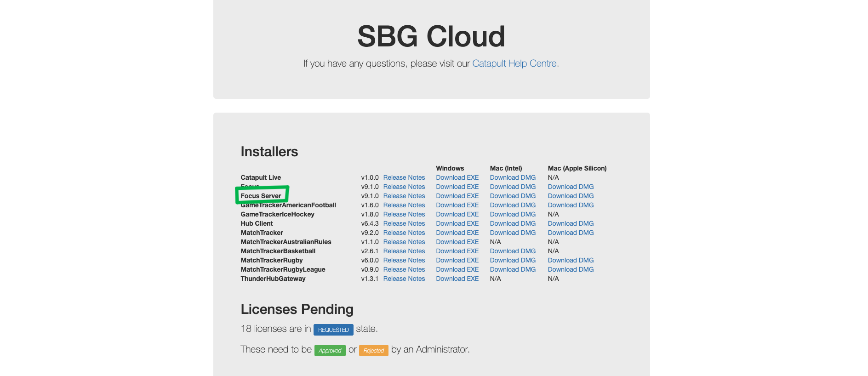
Task: Download Apple Silicon DMG for MatchTracker v9.2.0
Action: (x=571, y=233)
